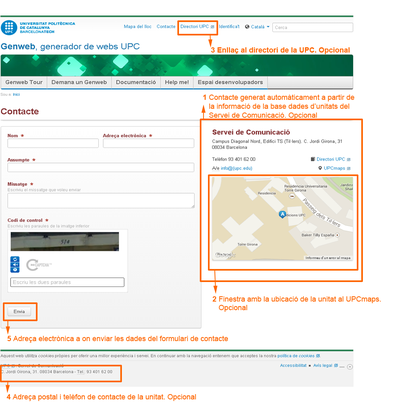The image size is (400, 410).
Task: Open the Avís legal footer link
Action: [323, 366]
